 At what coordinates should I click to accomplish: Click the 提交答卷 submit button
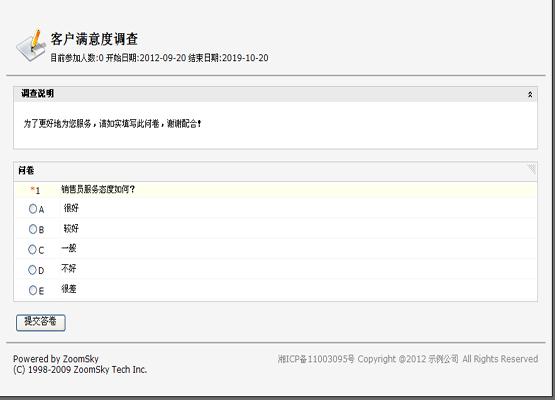(41, 322)
